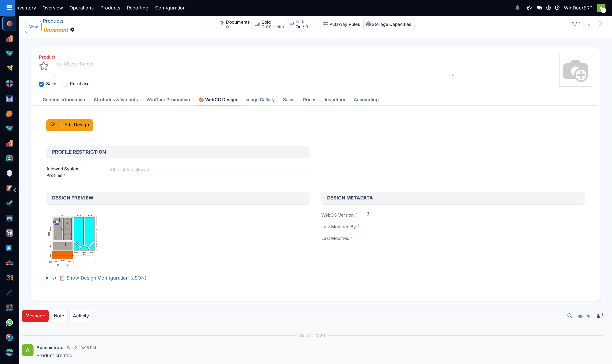Open the Documents stat button
Screen dimensions: 612x364
click(x=234, y=24)
